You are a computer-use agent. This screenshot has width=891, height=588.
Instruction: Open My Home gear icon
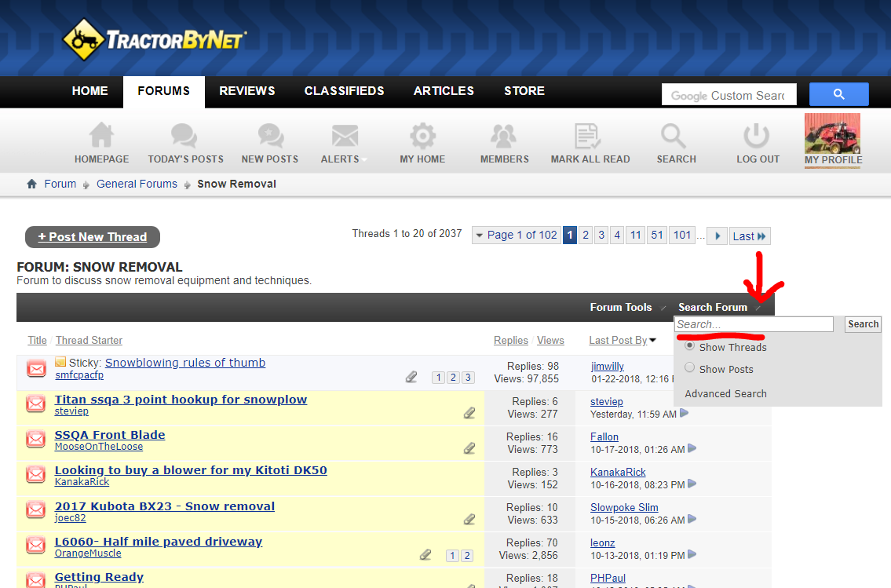click(422, 136)
